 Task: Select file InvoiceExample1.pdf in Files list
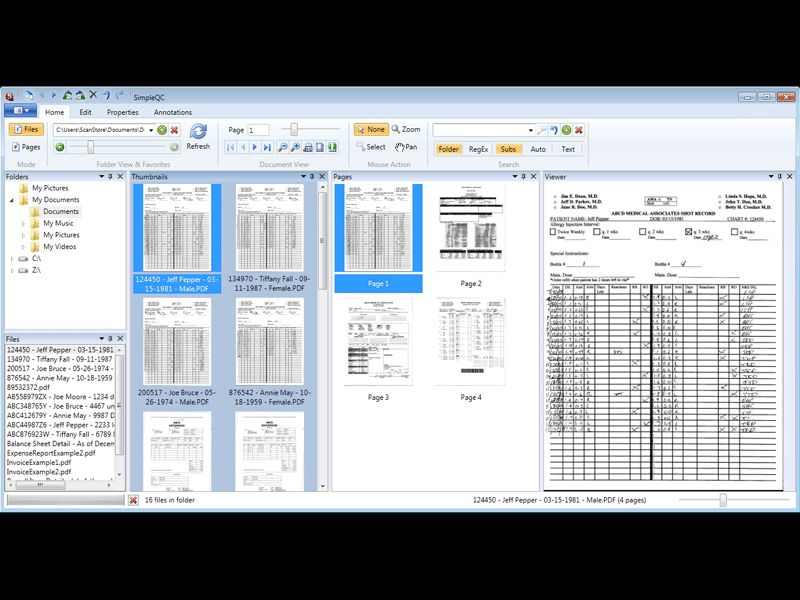pos(39,462)
